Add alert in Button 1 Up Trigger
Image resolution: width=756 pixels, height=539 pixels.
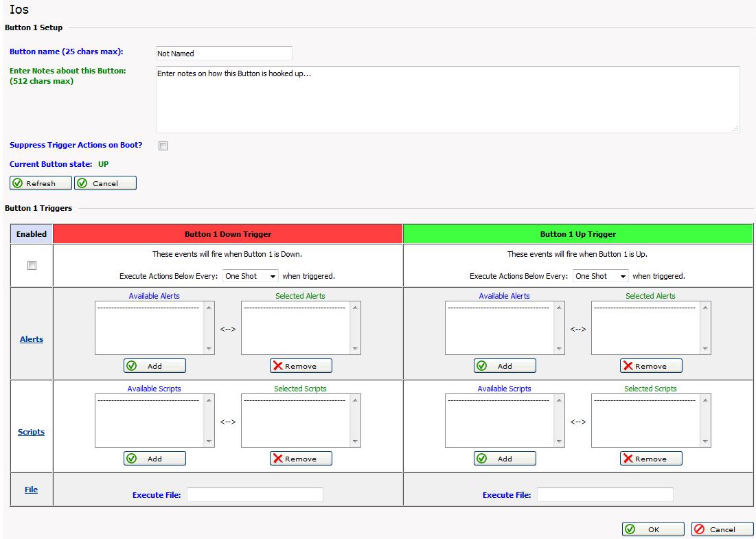[x=505, y=366]
